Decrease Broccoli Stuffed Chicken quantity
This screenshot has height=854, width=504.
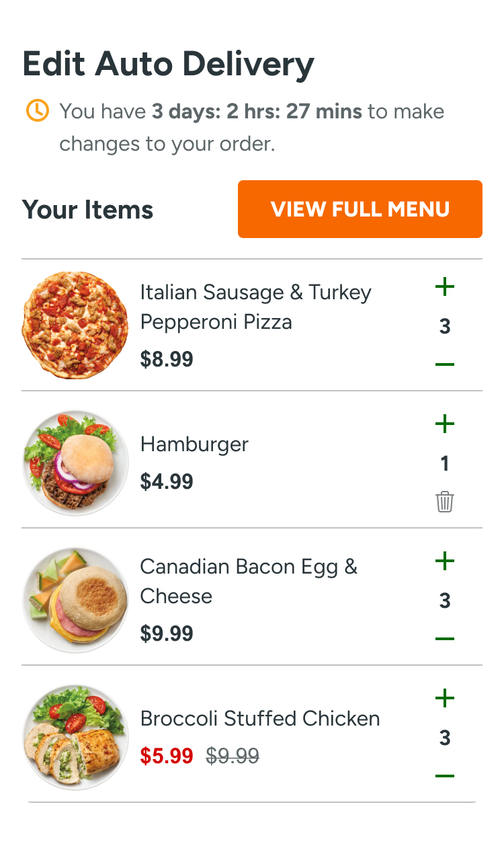tap(445, 776)
